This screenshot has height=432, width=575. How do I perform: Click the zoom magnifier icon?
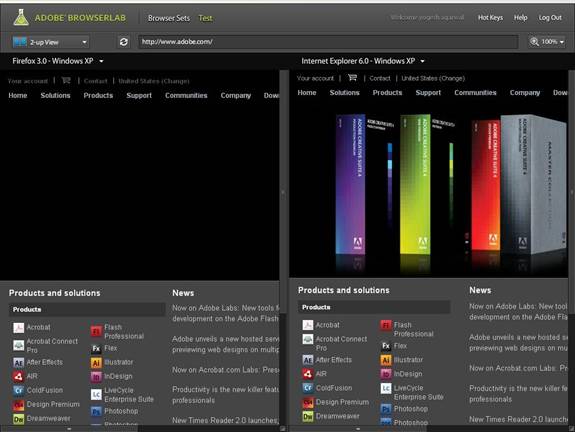point(534,42)
